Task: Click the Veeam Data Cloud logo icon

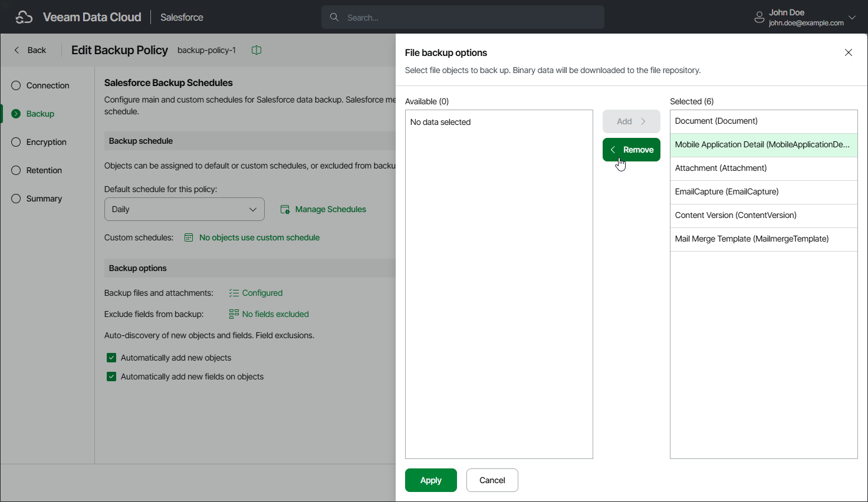Action: 24,17
